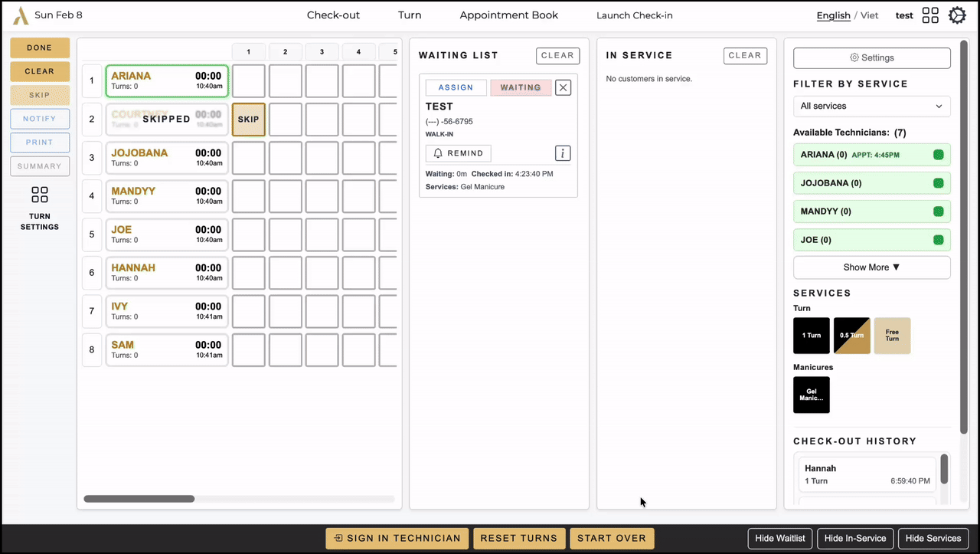Open the All services filter dropdown

871,106
